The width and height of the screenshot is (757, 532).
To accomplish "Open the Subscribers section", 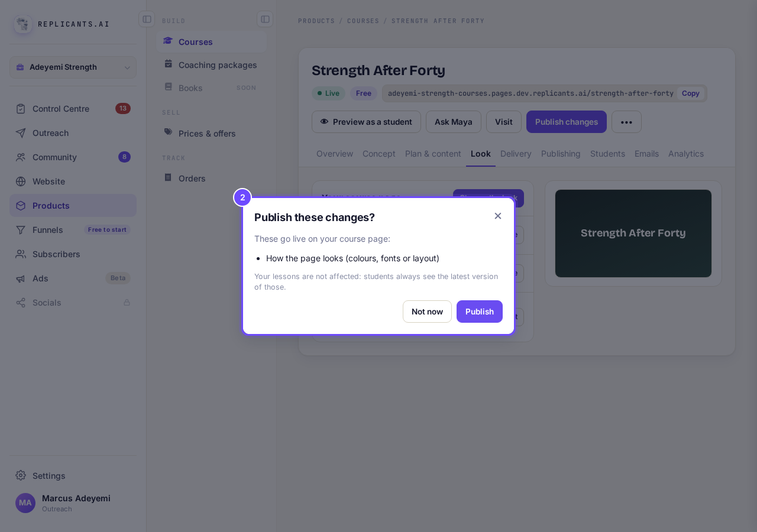I will point(73,254).
